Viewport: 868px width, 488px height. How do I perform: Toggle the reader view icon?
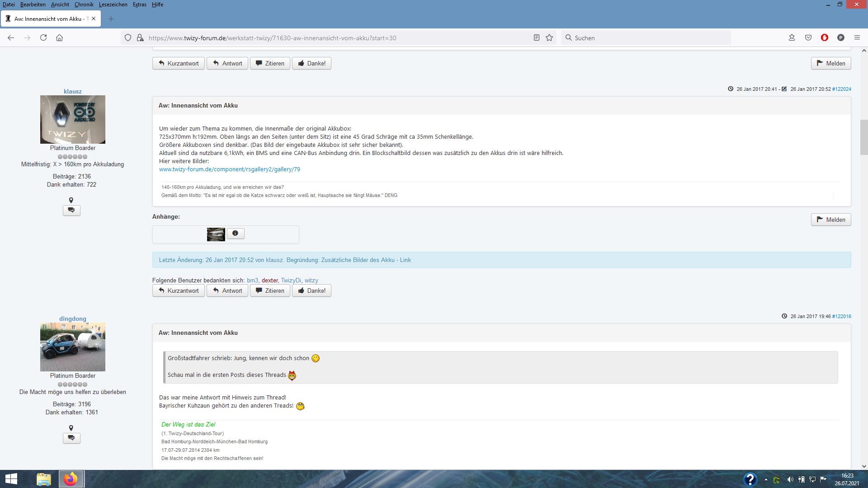tap(537, 38)
